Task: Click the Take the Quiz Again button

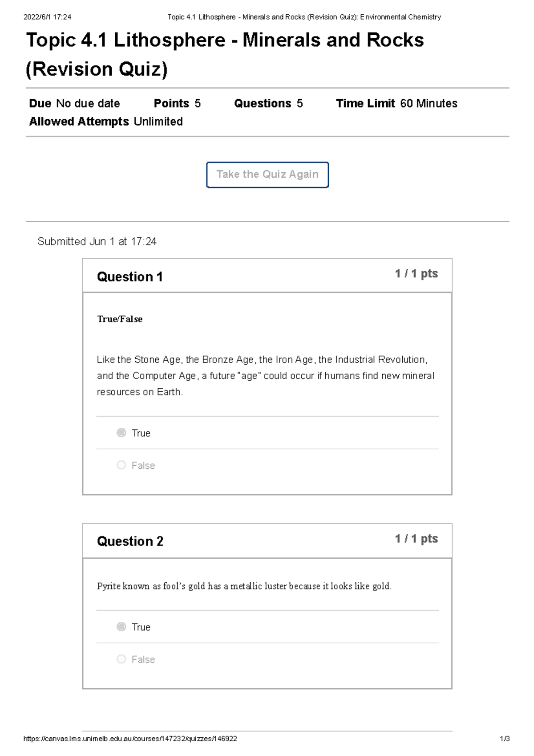Action: click(267, 175)
